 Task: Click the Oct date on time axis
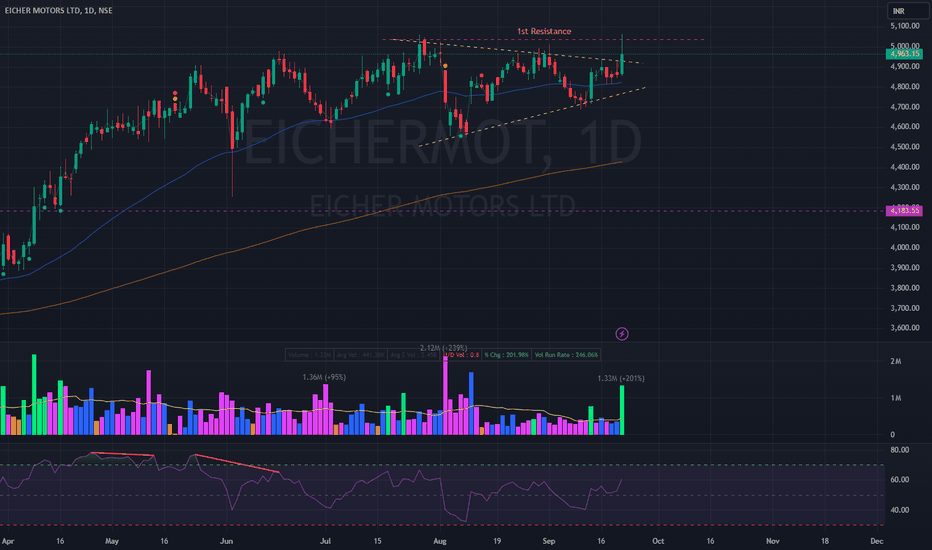pos(658,541)
